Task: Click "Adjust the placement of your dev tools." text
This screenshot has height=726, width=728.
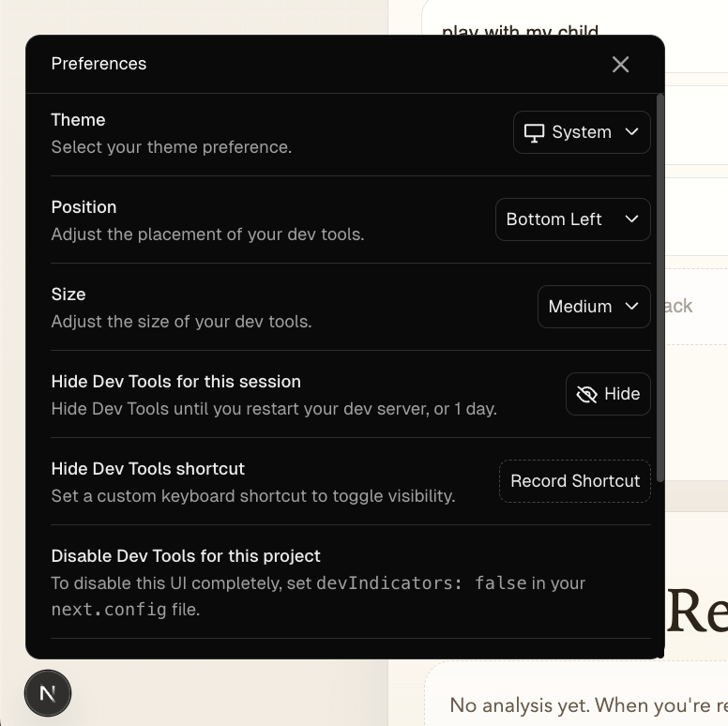Action: pos(207,234)
